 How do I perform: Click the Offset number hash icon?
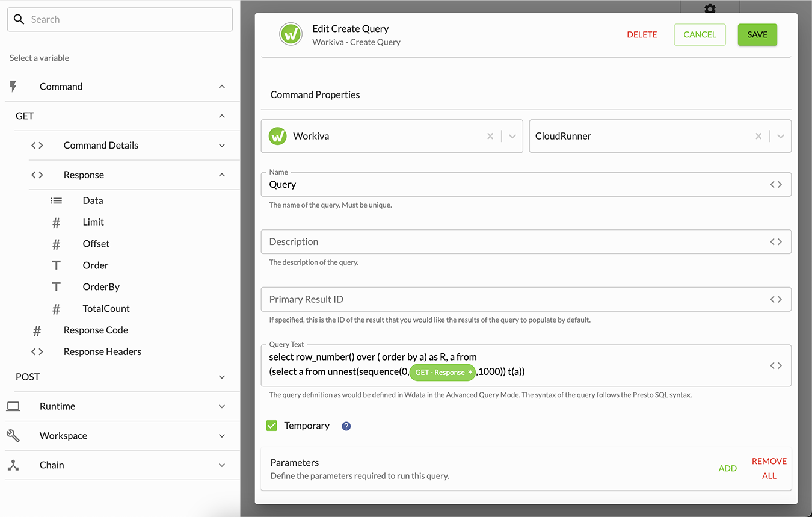56,244
